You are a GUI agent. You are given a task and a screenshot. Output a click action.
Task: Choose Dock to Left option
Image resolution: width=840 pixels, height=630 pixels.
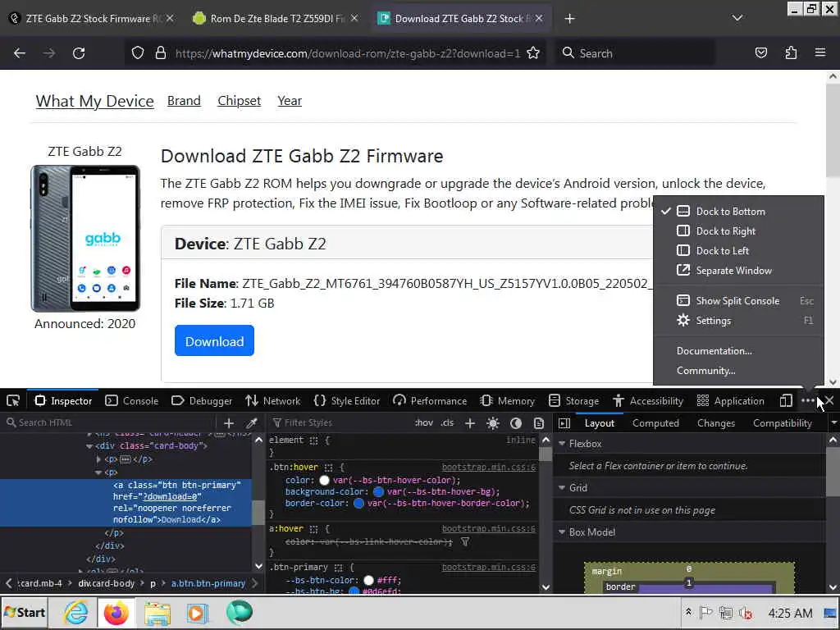tap(738, 251)
